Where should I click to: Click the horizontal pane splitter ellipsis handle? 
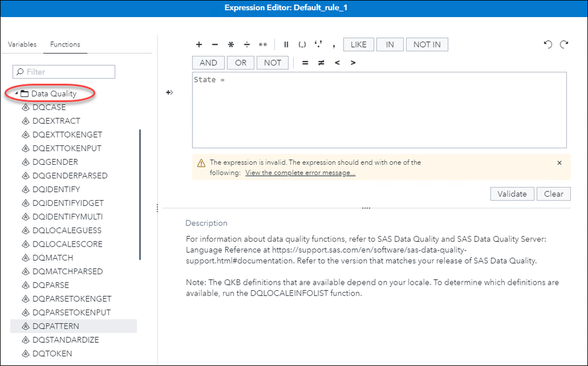[366, 208]
